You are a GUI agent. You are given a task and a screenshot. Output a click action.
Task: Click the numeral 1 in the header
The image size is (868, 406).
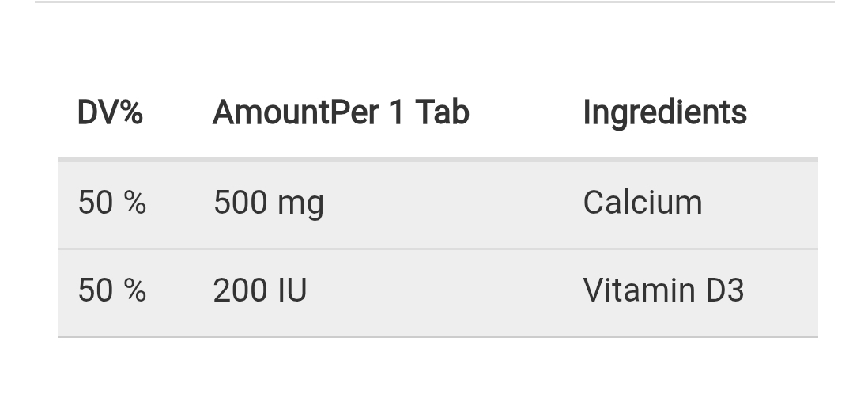click(396, 112)
